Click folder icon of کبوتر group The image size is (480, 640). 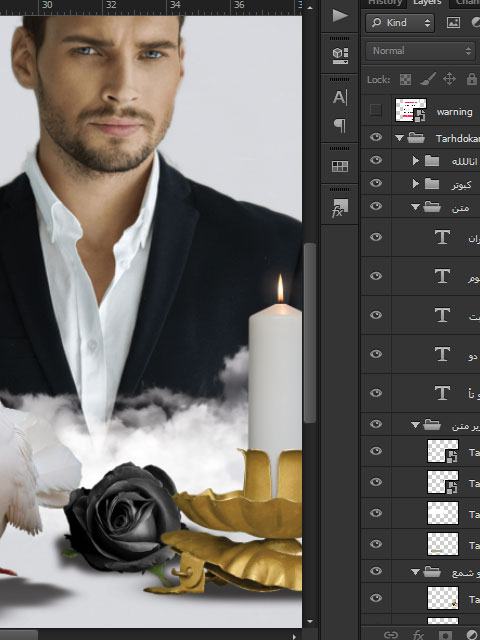(x=431, y=184)
